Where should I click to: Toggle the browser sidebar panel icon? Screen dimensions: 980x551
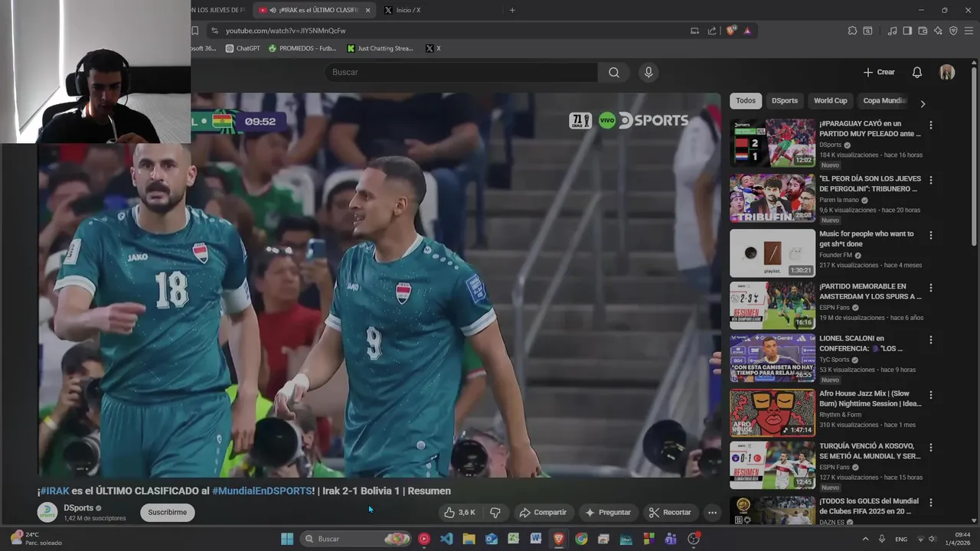point(907,31)
